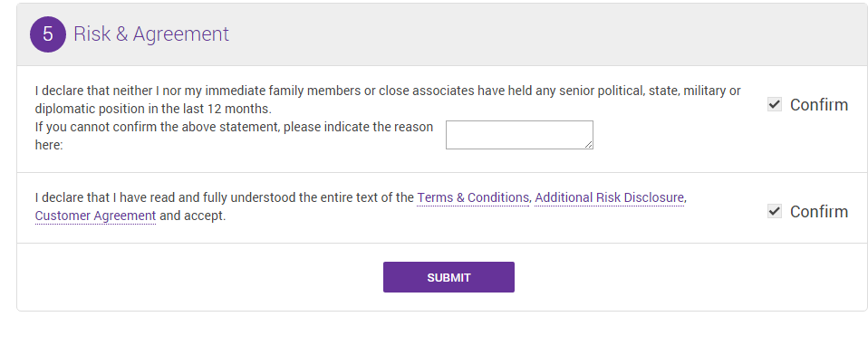Image resolution: width=868 pixels, height=355 pixels.
Task: Click the Confirm label beside the terms declaration
Action: coord(819,211)
